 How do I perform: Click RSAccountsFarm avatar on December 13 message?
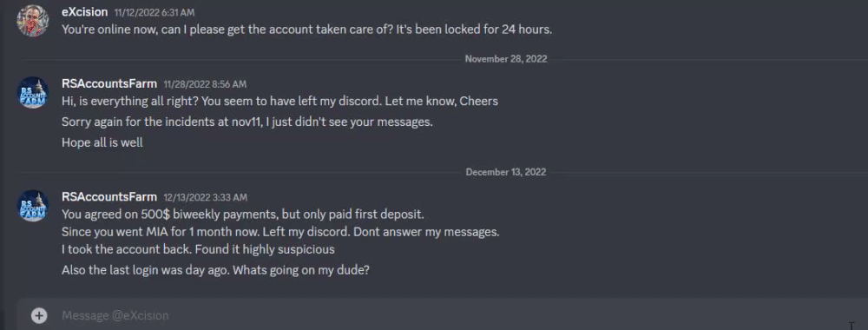33,206
